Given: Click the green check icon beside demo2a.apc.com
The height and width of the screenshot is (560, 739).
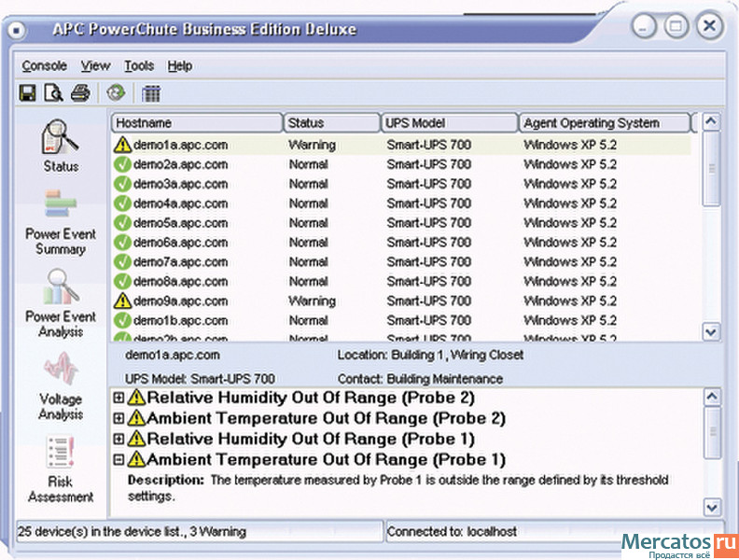Looking at the screenshot, I should [122, 164].
